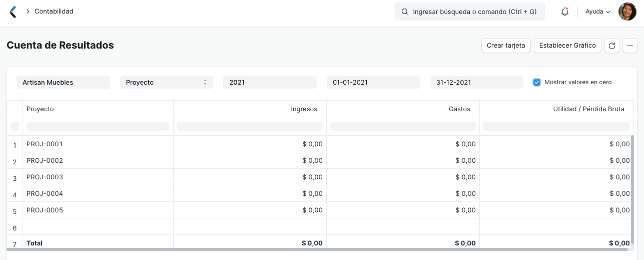Open the notifications bell
This screenshot has width=644, height=260.
565,12
